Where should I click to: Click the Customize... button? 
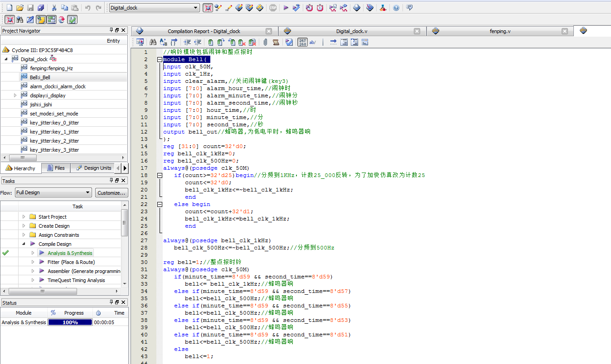click(111, 192)
